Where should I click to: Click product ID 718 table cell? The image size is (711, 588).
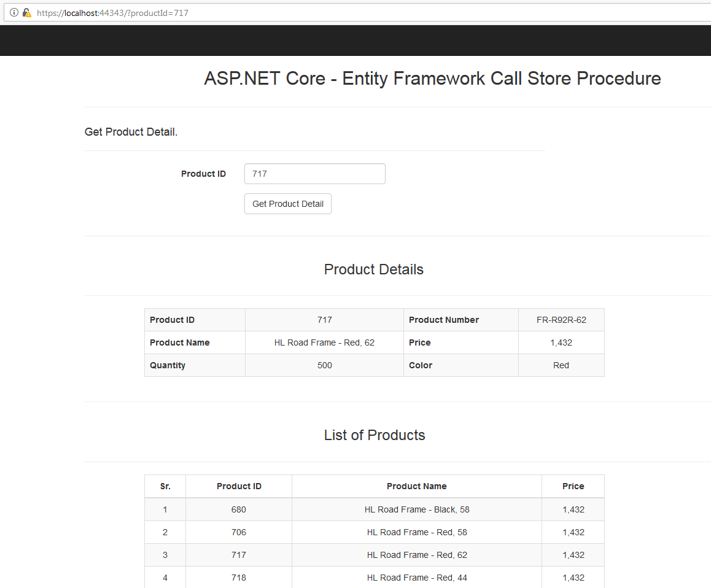click(238, 577)
